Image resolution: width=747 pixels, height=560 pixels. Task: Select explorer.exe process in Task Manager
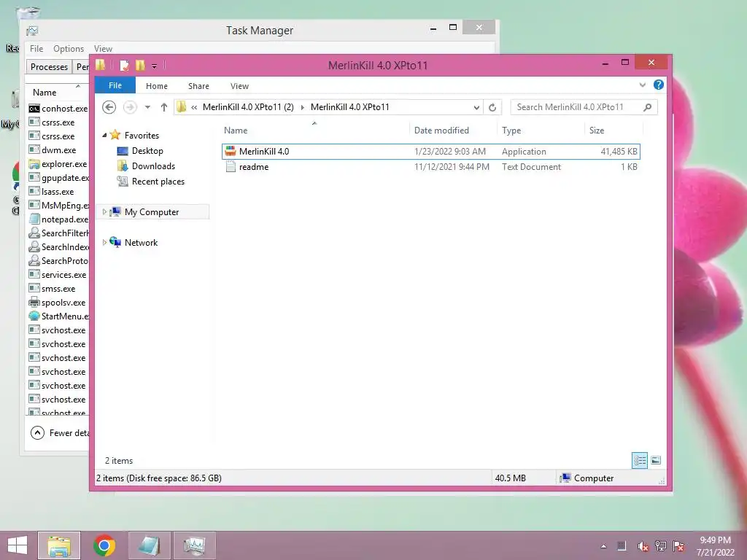pos(58,164)
